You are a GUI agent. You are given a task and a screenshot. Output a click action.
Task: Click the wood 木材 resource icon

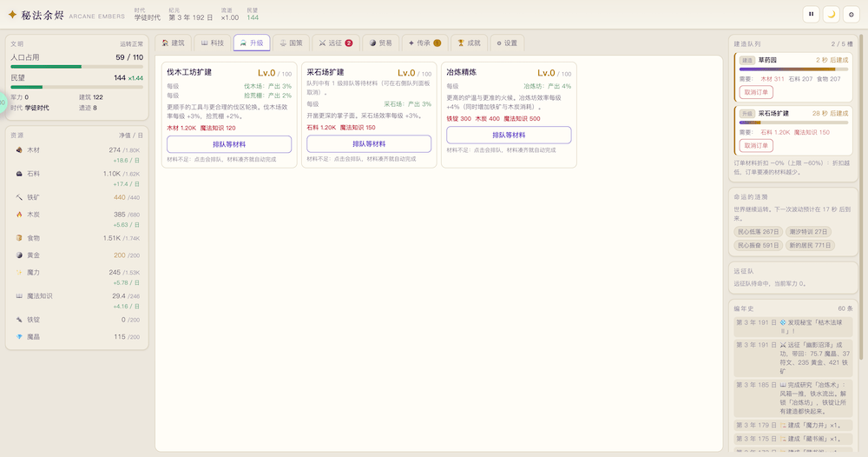(19, 150)
